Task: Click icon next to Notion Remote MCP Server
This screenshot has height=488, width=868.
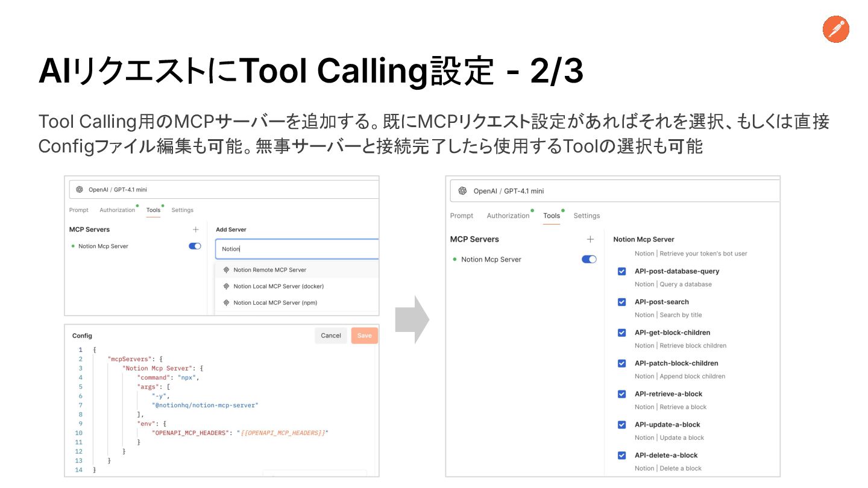Action: 226,270
